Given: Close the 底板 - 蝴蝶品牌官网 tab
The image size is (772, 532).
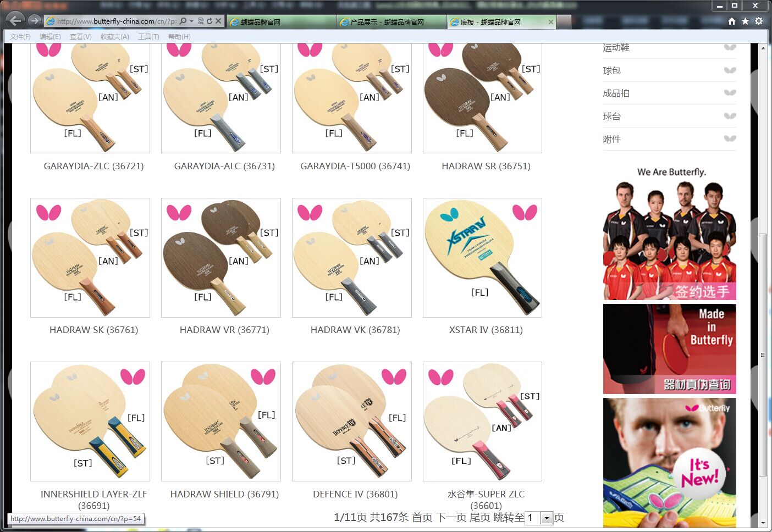Looking at the screenshot, I should (551, 22).
